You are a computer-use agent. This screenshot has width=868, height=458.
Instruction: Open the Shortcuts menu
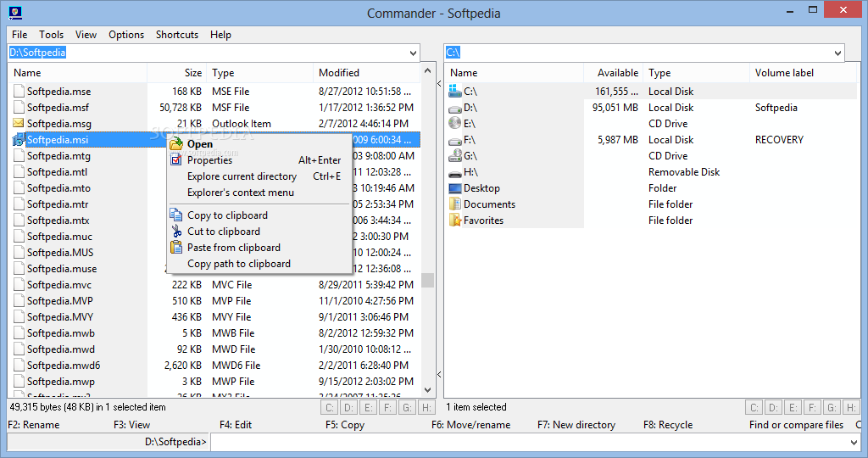click(x=177, y=34)
